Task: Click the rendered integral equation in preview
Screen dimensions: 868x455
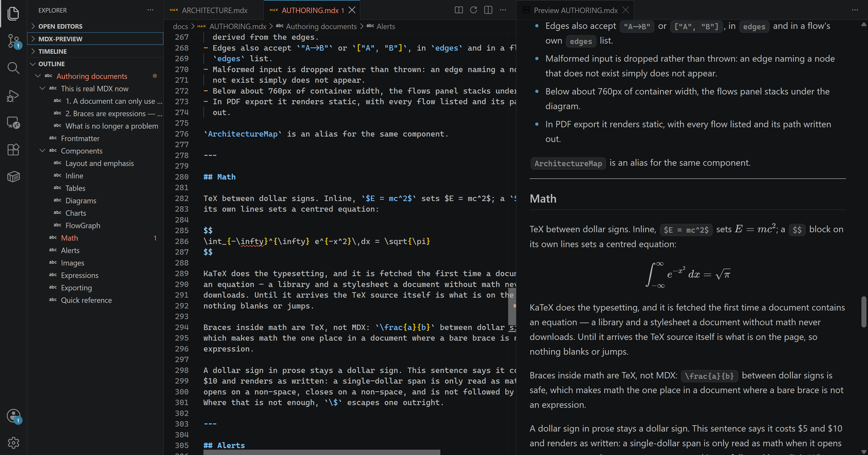Action: pyautogui.click(x=687, y=274)
